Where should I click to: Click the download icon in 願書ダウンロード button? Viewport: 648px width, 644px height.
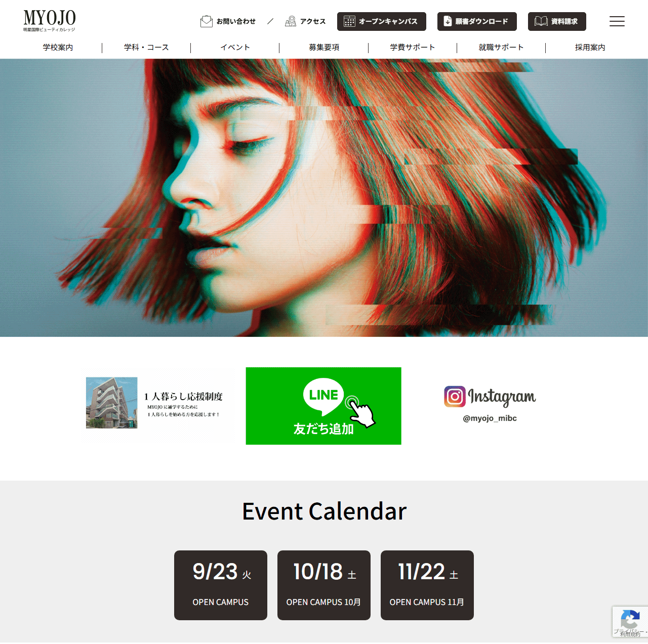click(x=448, y=21)
